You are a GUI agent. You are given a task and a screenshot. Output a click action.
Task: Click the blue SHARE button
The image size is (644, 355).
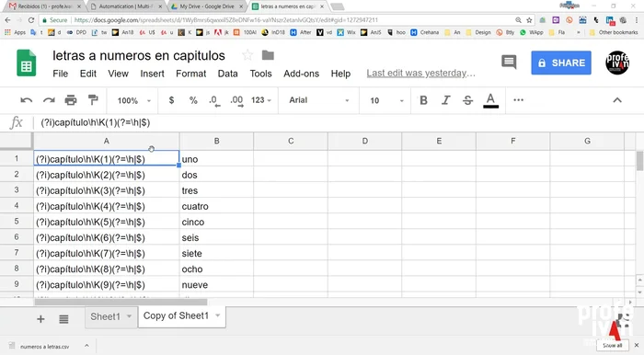click(561, 63)
